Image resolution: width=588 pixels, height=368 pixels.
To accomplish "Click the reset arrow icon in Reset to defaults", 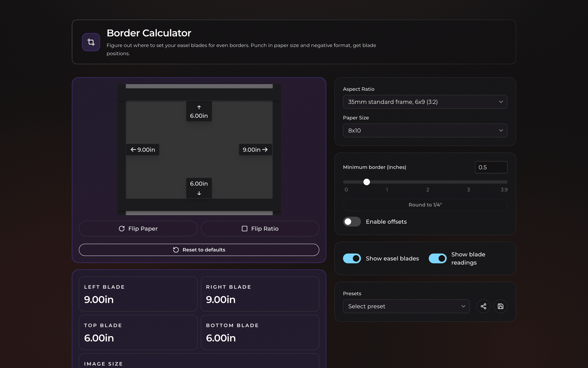I will 176,250.
